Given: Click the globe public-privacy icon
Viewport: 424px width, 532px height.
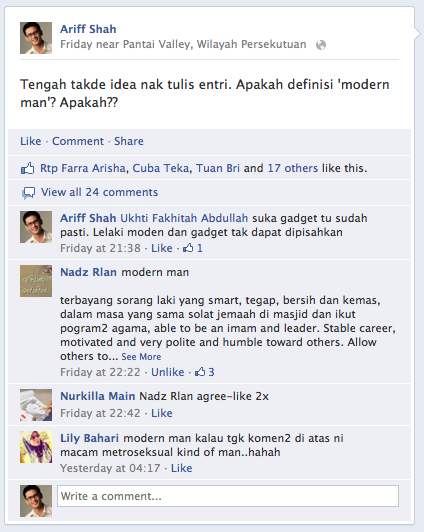Looking at the screenshot, I should tap(321, 45).
